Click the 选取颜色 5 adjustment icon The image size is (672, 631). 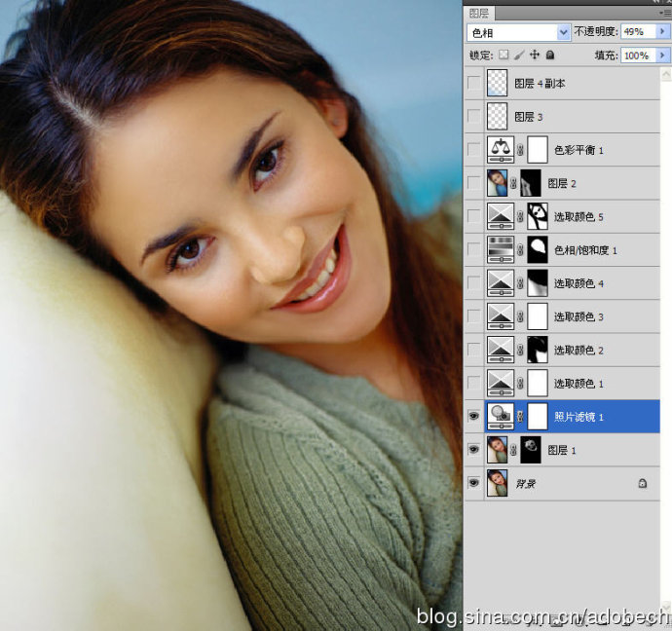pyautogui.click(x=501, y=216)
